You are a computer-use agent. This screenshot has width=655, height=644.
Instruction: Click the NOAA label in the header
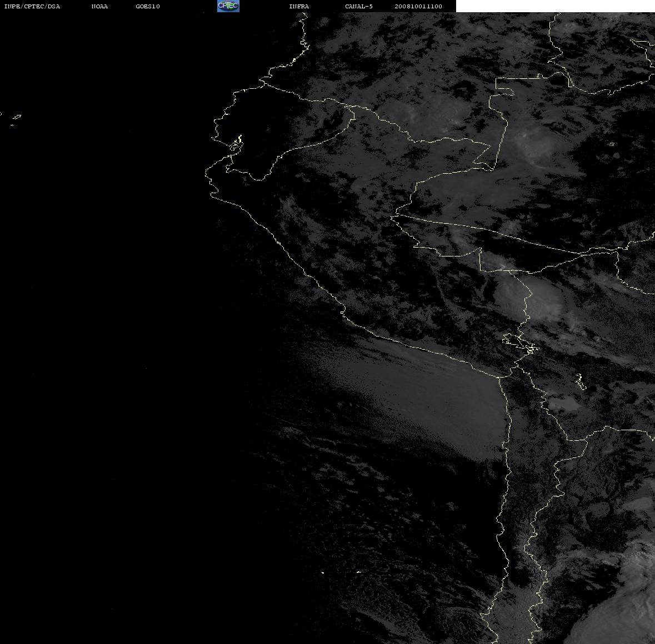pyautogui.click(x=99, y=6)
